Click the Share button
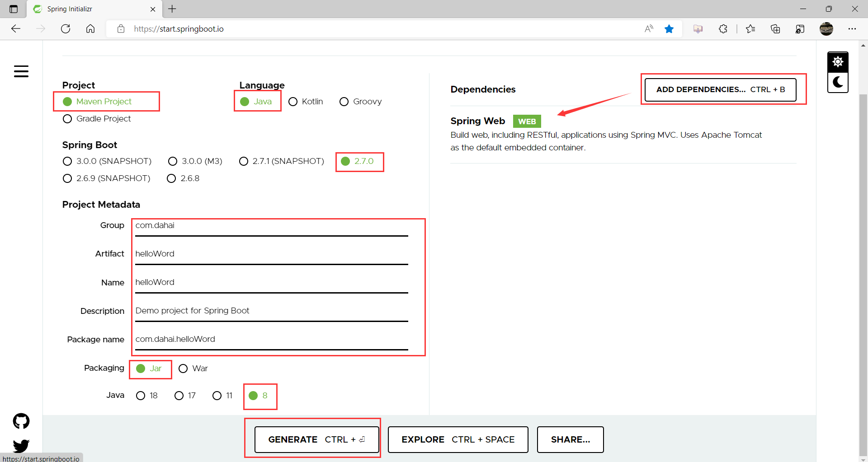The width and height of the screenshot is (868, 462). coord(571,439)
